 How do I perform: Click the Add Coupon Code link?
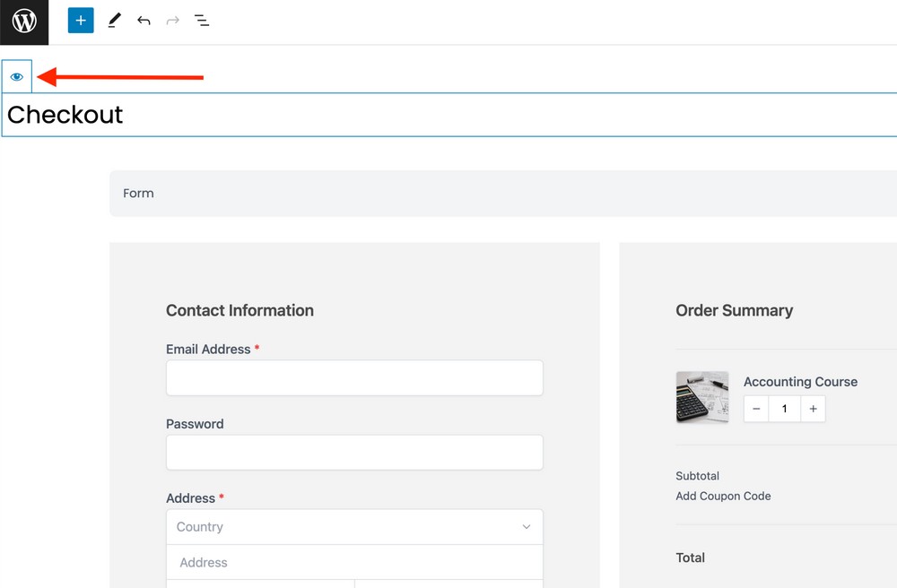pyautogui.click(x=723, y=496)
